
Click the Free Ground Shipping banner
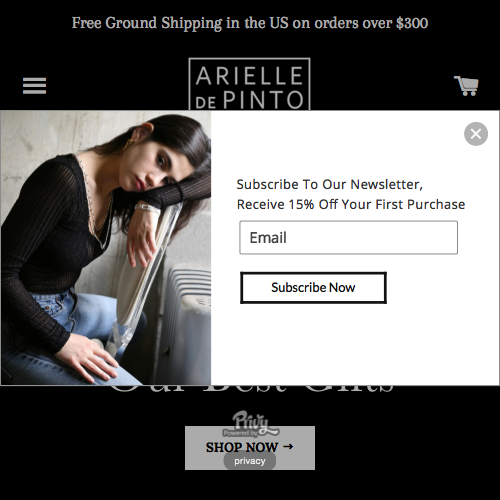(250, 23)
